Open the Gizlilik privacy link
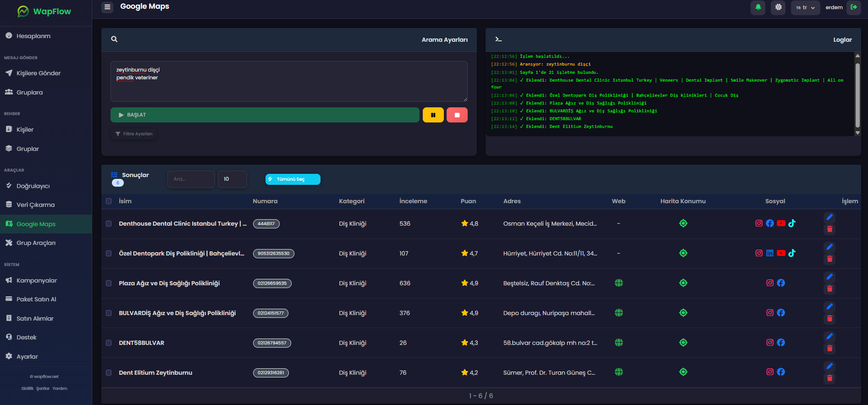Screen dimensions: 868x405 28,388
